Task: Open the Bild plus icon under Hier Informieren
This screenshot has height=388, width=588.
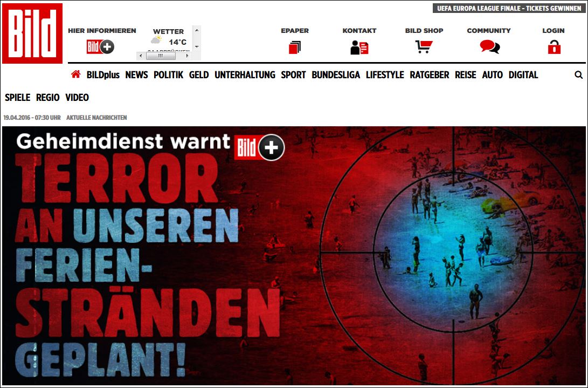Action: coord(101,47)
